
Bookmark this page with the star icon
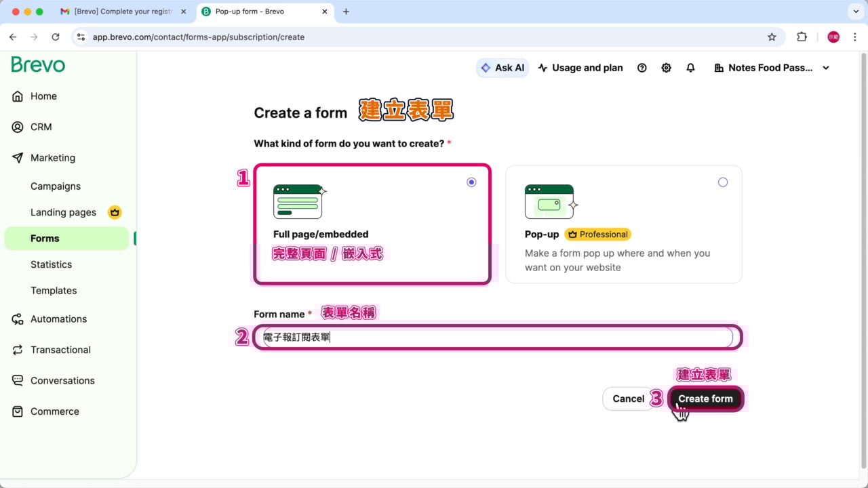click(x=772, y=37)
